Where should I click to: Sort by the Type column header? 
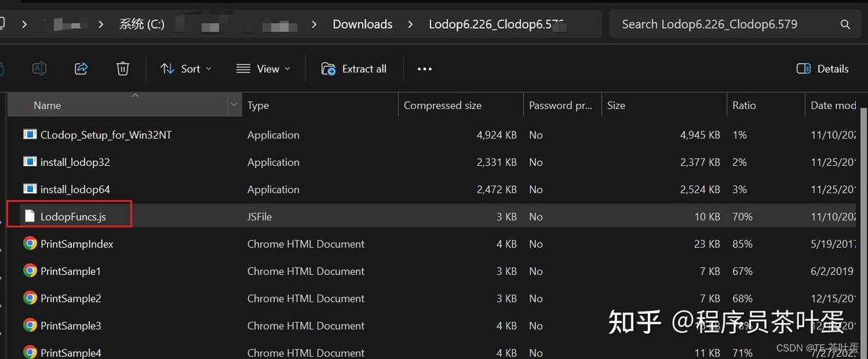(x=258, y=106)
